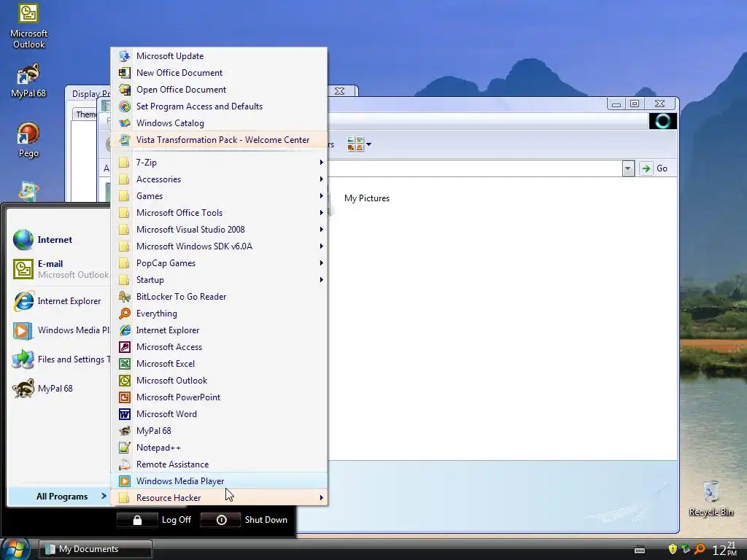Open the address bar dropdown in Explorer
This screenshot has height=560, width=747.
click(628, 168)
